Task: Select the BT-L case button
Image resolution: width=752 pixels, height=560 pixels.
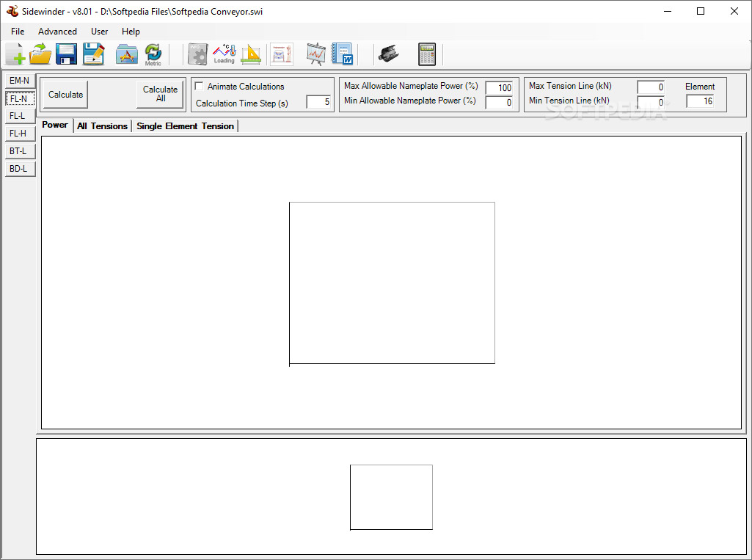Action: pos(20,151)
